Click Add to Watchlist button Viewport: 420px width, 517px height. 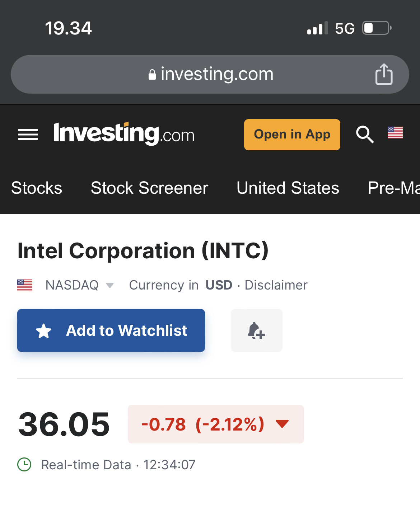point(111,330)
